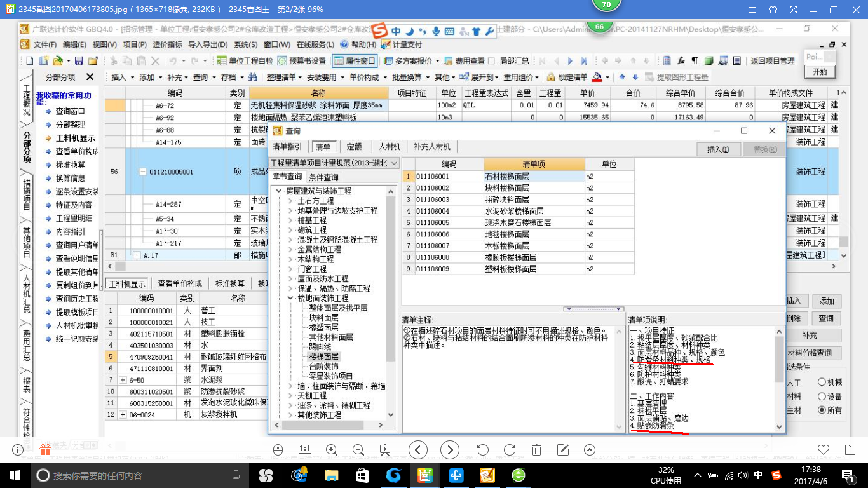Click the horizontal scrollbar under the chapter tree

point(329,425)
